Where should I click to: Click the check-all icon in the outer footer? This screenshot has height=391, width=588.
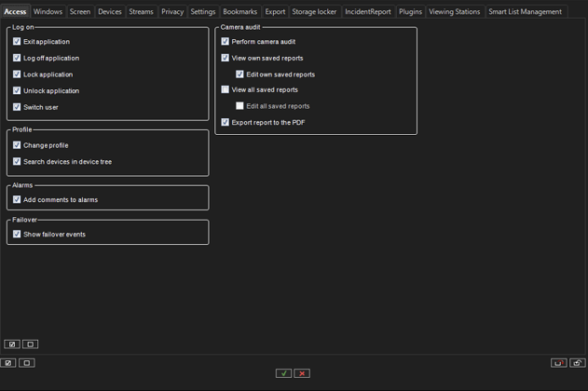(x=8, y=362)
